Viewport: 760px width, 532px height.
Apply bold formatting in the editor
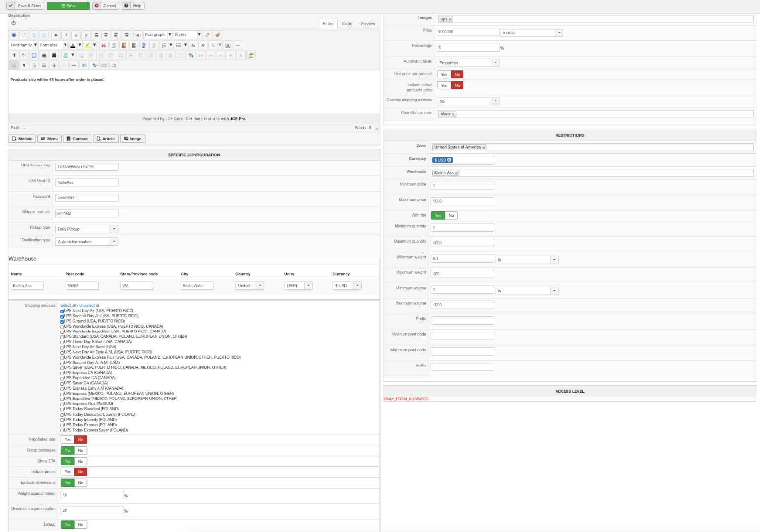[x=56, y=35]
